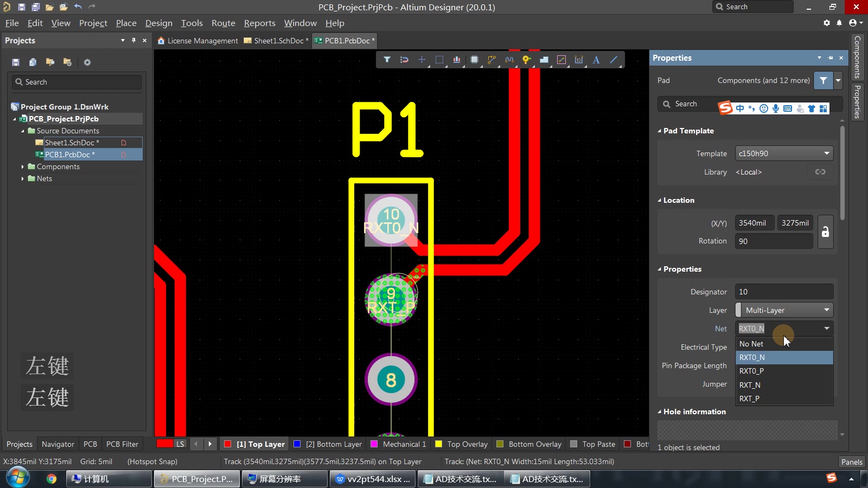Open the PCB Filter panel tab
This screenshot has height=488, width=868.
coord(123,444)
